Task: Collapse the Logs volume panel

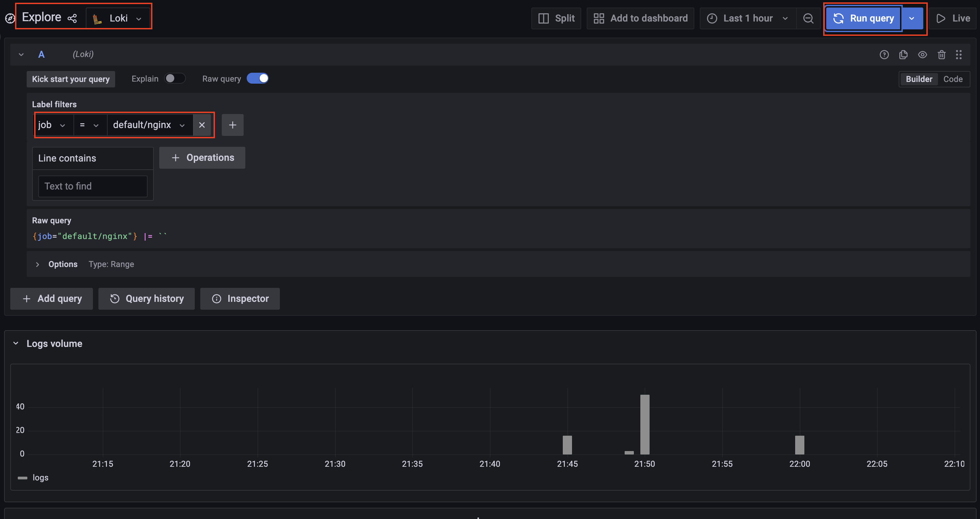Action: pyautogui.click(x=16, y=343)
